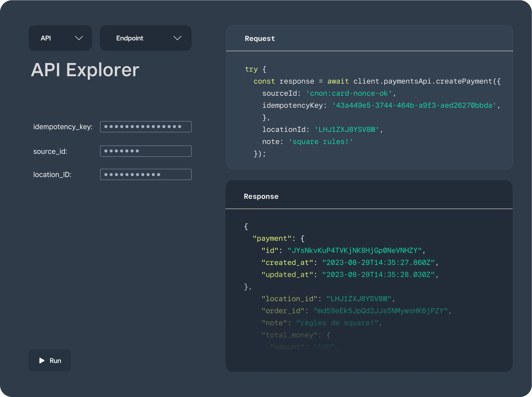Expand the Endpoint menu on the top bar
Viewport: 532px width, 397px height.
click(x=145, y=38)
